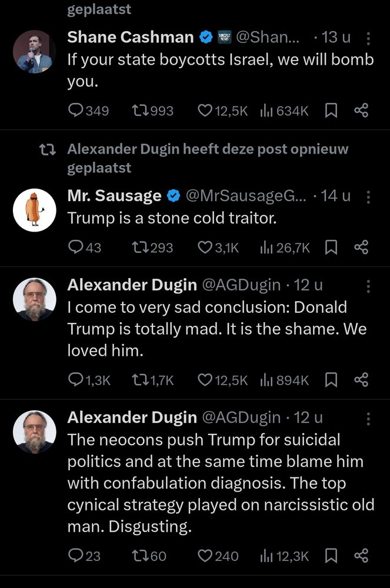
Task: Open @AGDugin handle on neocons post
Action: [x=242, y=417]
